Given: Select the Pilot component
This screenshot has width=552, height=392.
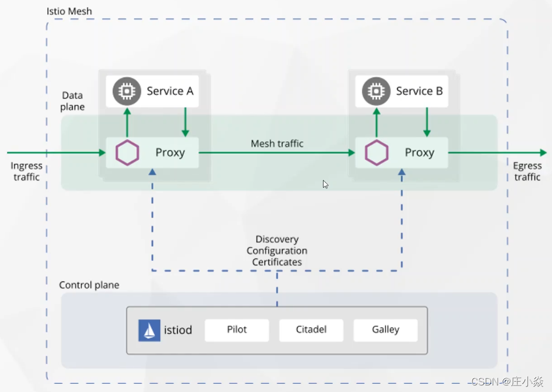Looking at the screenshot, I should 236,329.
